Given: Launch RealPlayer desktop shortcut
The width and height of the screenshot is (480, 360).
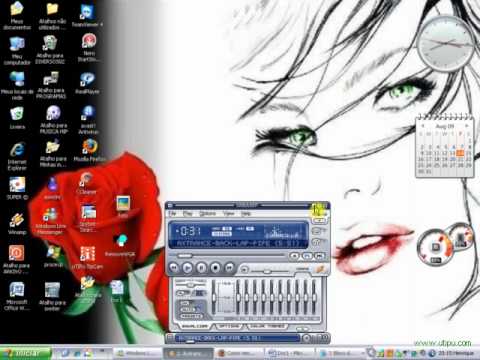Looking at the screenshot, I should tap(87, 83).
